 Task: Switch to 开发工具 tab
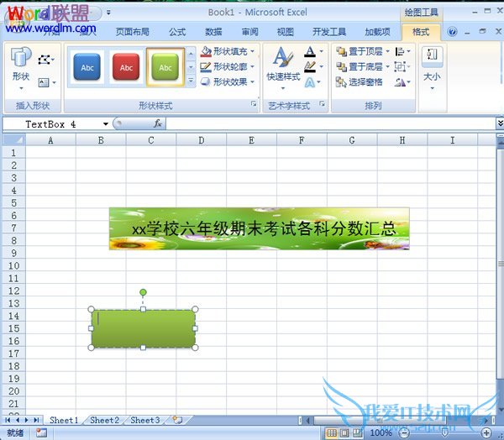pyautogui.click(x=329, y=32)
